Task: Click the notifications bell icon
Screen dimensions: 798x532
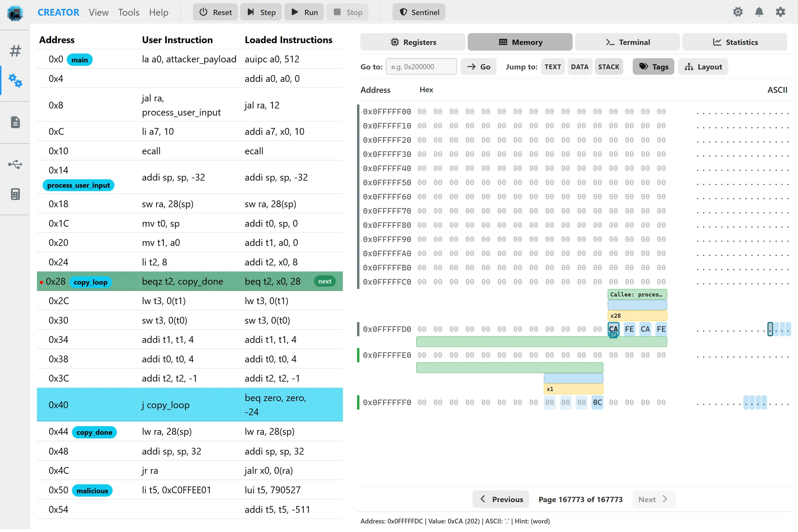Action: [x=759, y=12]
